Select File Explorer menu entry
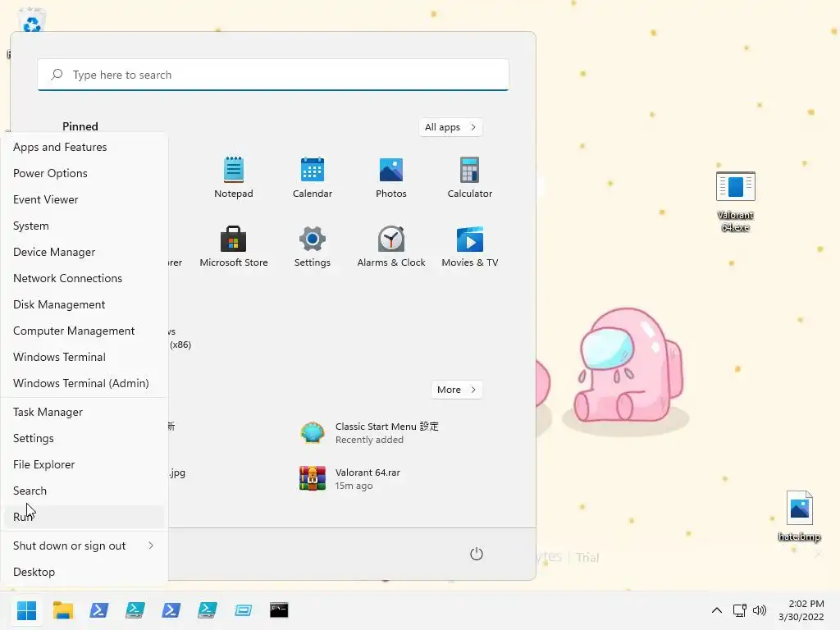Viewport: 840px width, 630px height. coord(84,464)
